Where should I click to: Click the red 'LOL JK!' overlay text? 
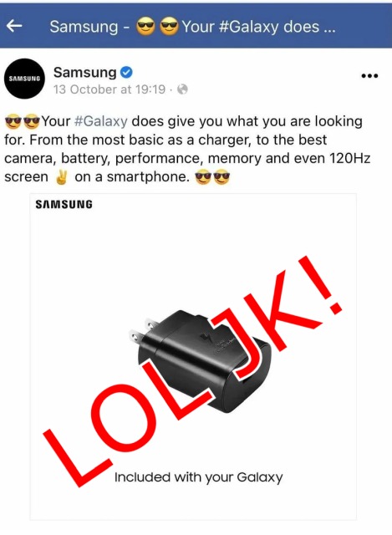193,371
